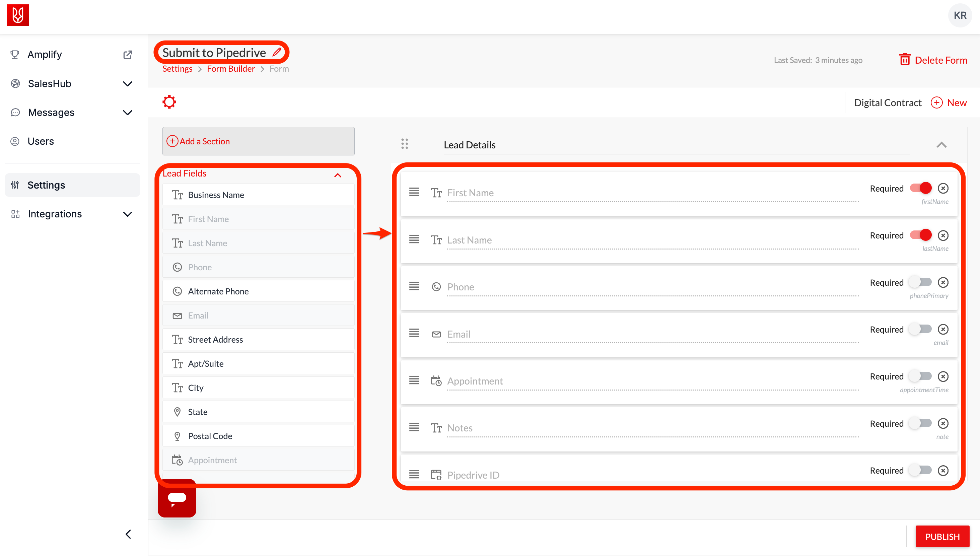Disable Required toggle for First Name
The image size is (980, 556).
pos(920,188)
